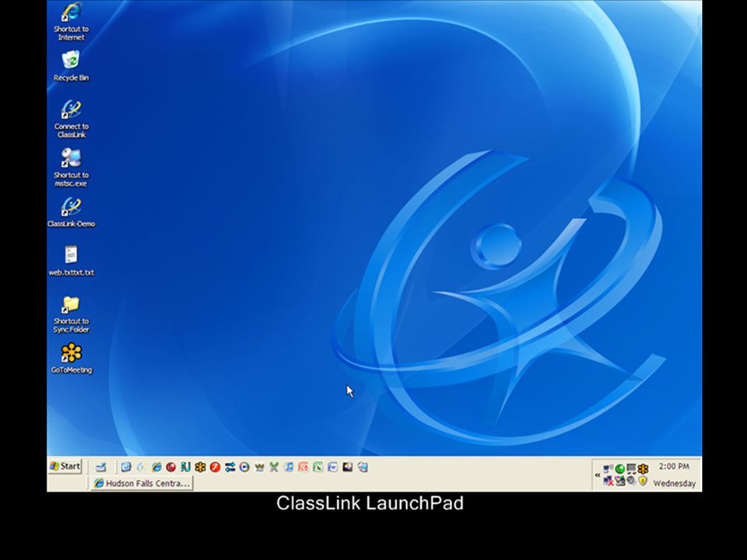Launch the red Flash icon in quick launch
The width and height of the screenshot is (747, 560).
coord(215,467)
